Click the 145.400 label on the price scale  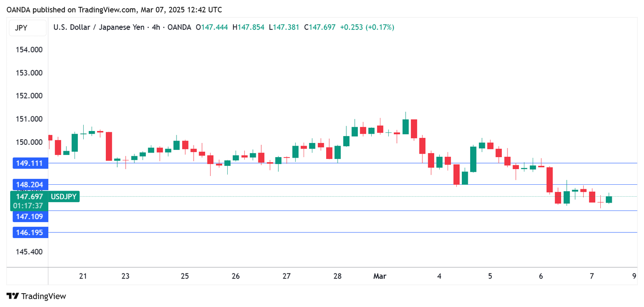pyautogui.click(x=29, y=252)
